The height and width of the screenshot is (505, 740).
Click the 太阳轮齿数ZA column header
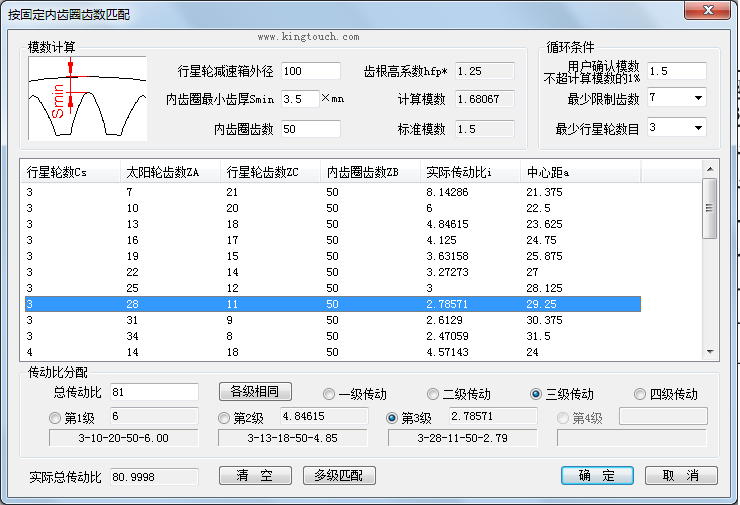click(x=170, y=172)
